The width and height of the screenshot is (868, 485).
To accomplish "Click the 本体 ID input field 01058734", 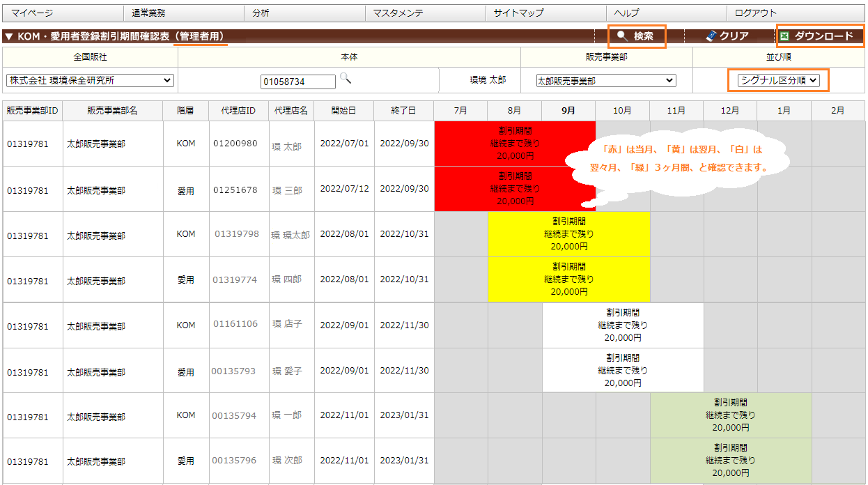I will [298, 82].
